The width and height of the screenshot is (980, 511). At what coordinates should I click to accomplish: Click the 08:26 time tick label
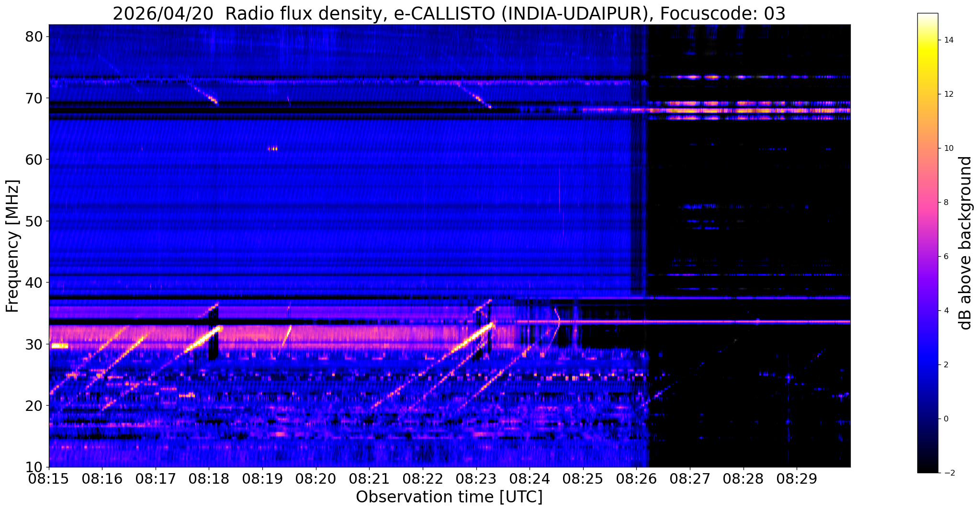(636, 479)
